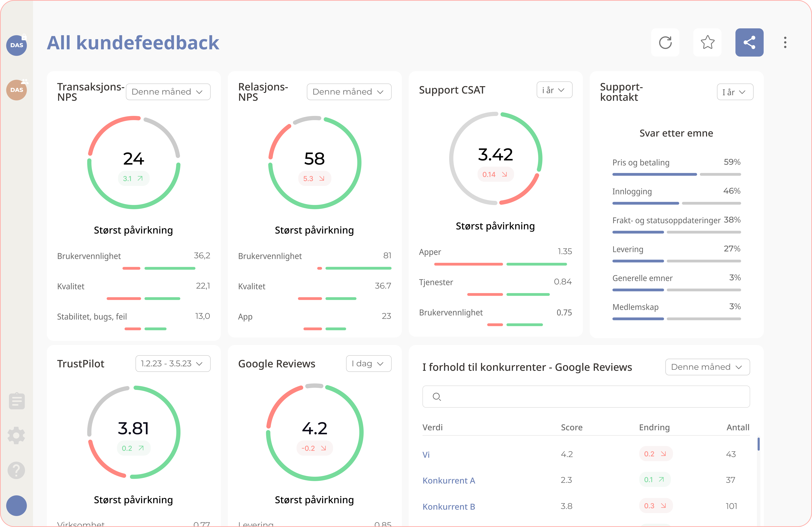Open Google Reviews I dag dropdown

(x=368, y=364)
